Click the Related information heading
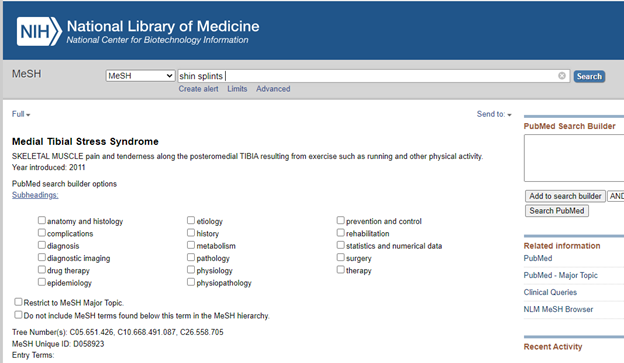Screen dimensions: 624x363 point(562,246)
